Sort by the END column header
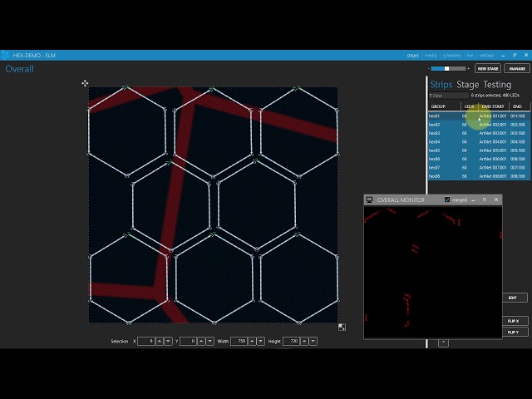The image size is (532, 399). [519, 106]
